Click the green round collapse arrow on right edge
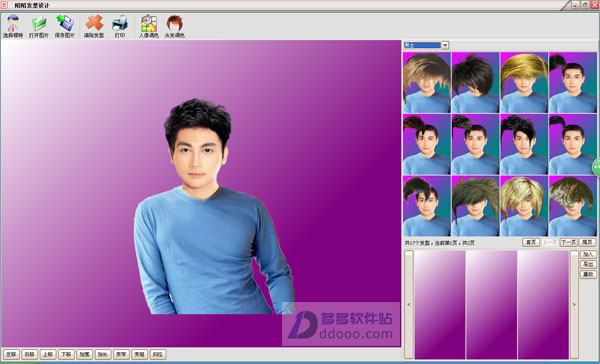600x364 pixels. point(597,167)
